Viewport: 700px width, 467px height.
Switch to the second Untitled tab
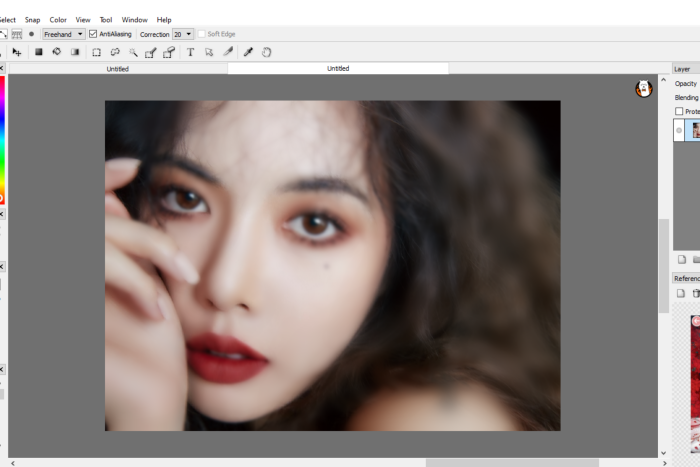[338, 68]
